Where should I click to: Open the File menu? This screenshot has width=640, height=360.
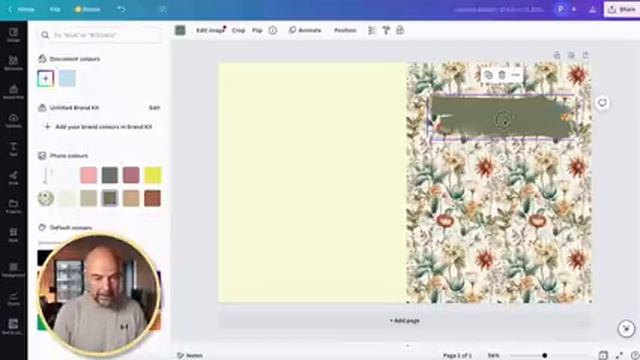click(x=55, y=9)
